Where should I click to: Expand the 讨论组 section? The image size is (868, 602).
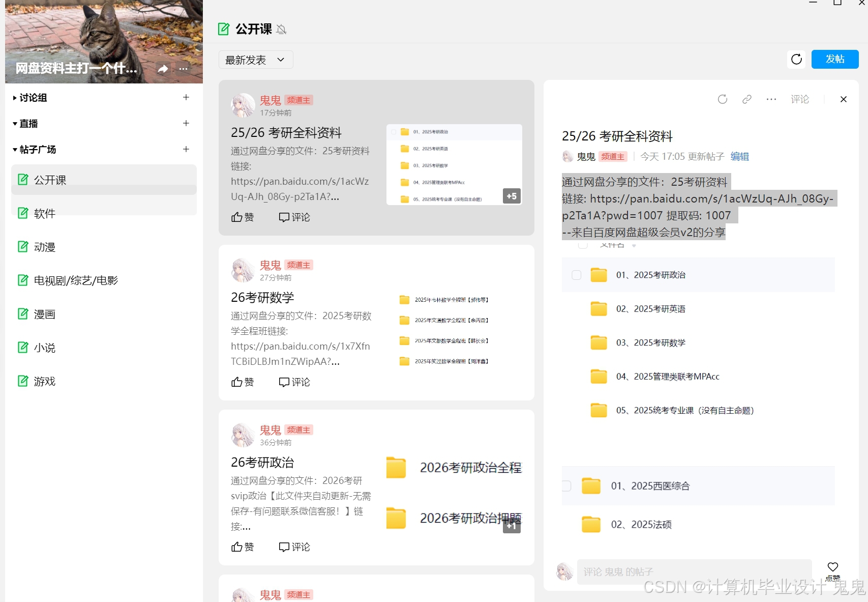click(x=30, y=98)
